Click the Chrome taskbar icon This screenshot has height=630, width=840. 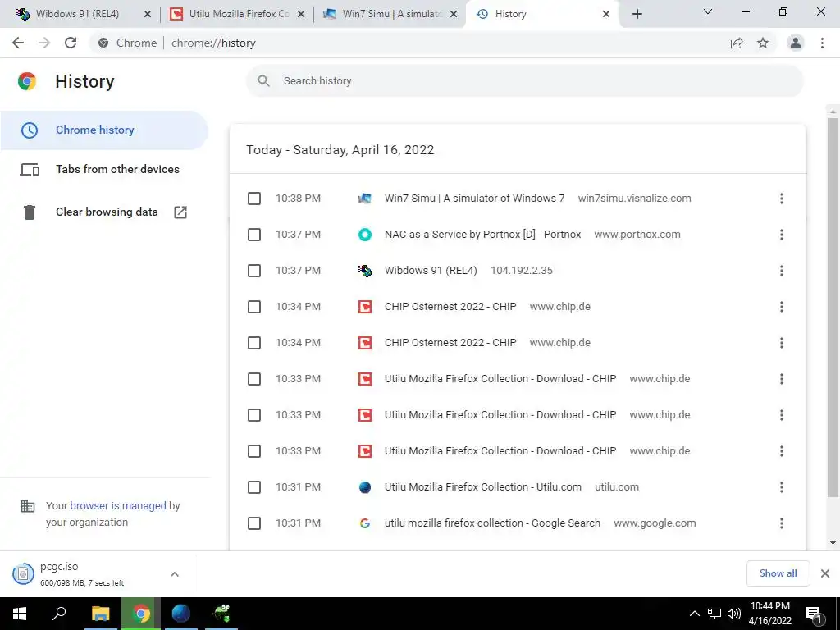pos(141,614)
